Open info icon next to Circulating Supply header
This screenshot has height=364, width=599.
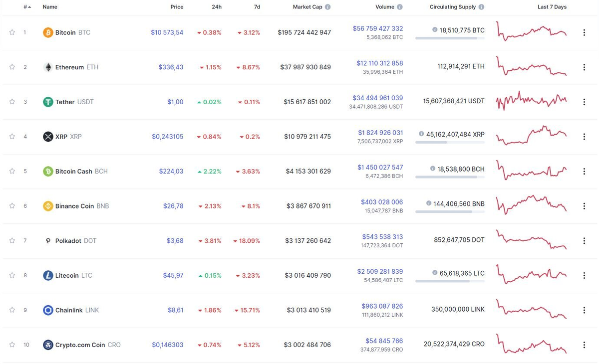tap(481, 7)
